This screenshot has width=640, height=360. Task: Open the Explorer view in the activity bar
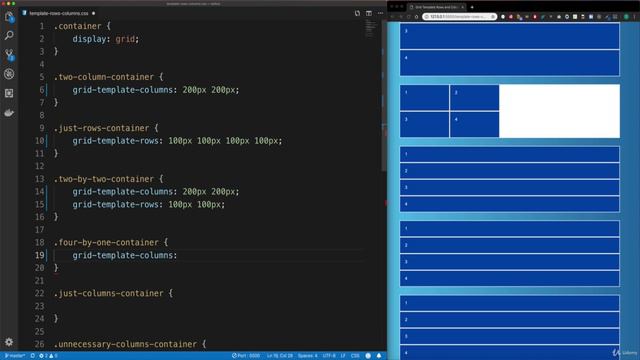(x=9, y=17)
